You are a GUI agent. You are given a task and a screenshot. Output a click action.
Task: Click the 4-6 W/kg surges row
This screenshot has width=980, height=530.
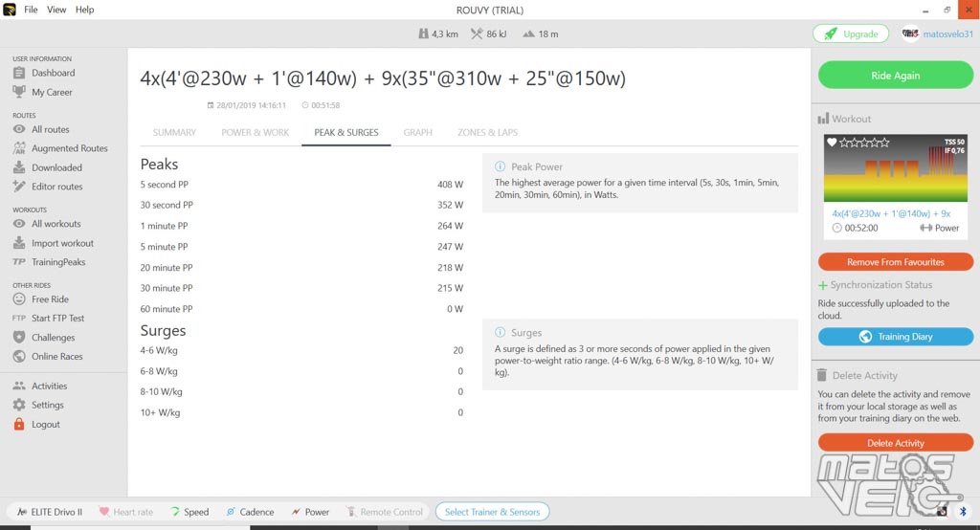(301, 351)
